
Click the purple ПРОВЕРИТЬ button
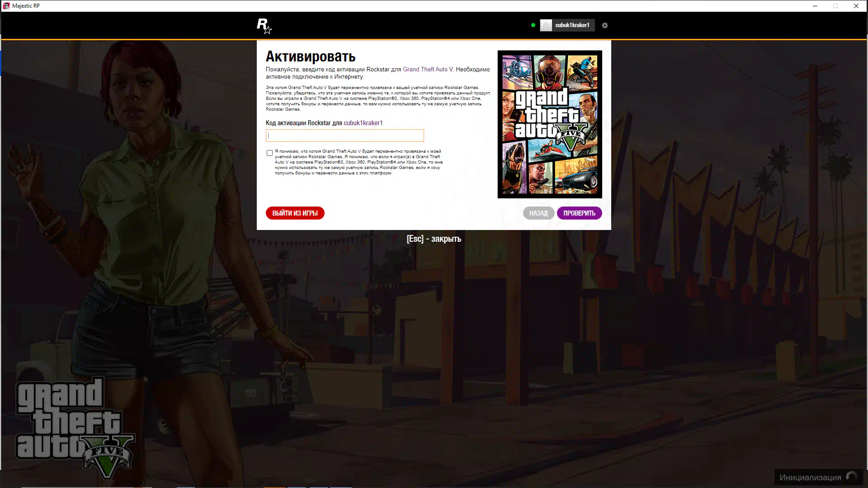pyautogui.click(x=579, y=213)
